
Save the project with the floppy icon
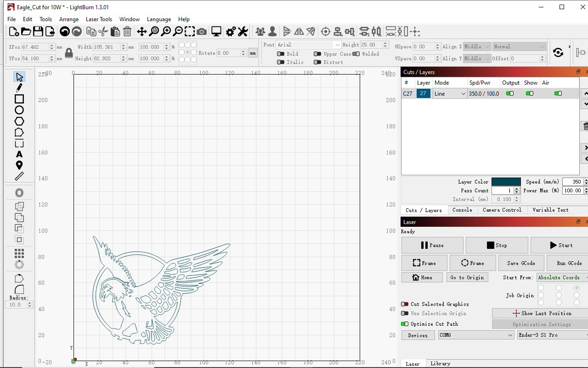click(38, 32)
